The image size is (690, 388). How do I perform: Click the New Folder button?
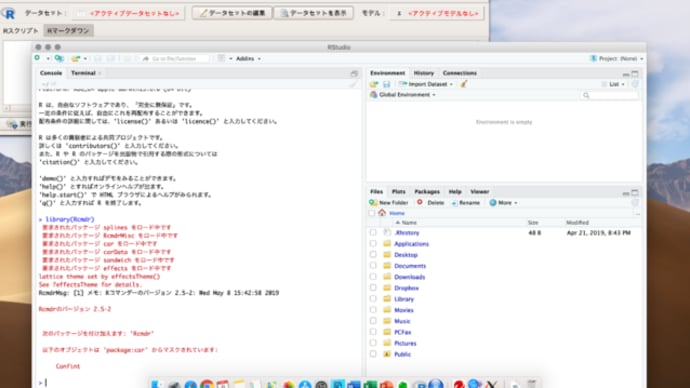[389, 203]
